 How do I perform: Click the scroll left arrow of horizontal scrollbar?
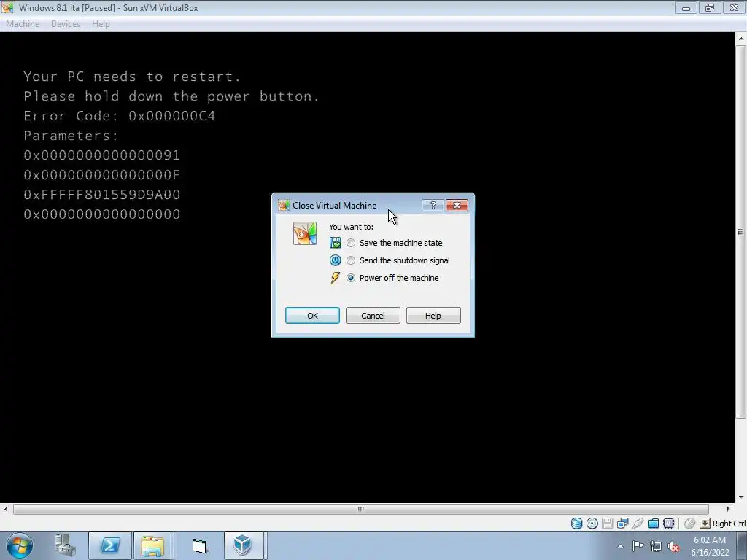click(6, 509)
